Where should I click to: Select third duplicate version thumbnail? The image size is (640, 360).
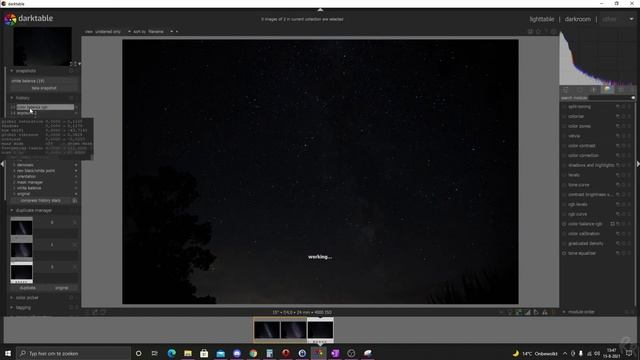pos(22,273)
